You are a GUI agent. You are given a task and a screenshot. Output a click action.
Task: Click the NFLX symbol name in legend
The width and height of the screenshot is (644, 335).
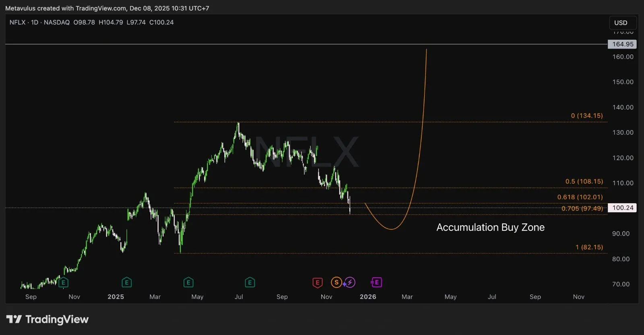tap(18, 23)
